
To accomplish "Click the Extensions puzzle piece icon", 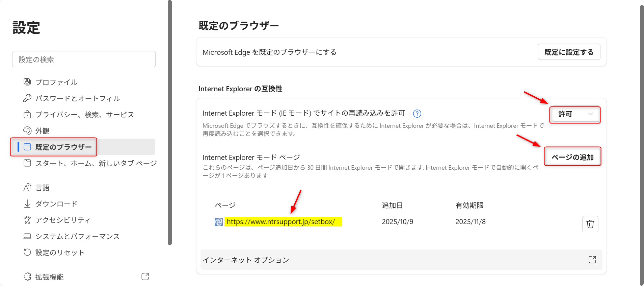I will [27, 277].
